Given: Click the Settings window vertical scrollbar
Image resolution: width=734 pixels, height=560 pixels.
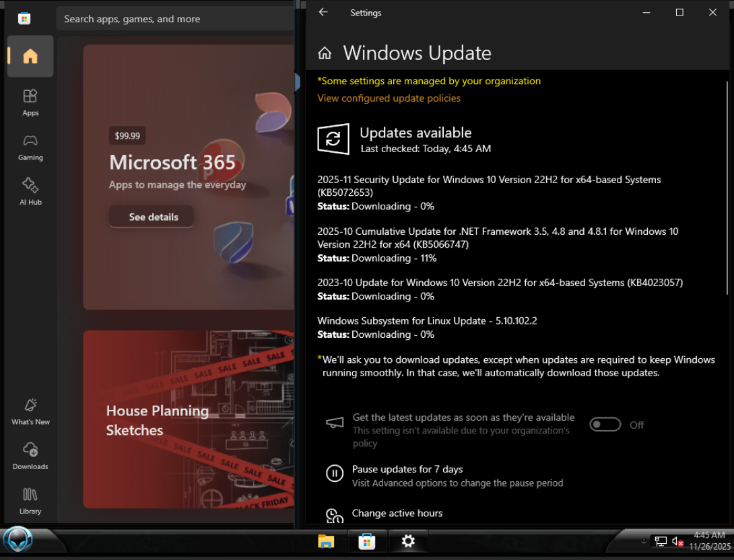Looking at the screenshot, I should click(x=727, y=188).
